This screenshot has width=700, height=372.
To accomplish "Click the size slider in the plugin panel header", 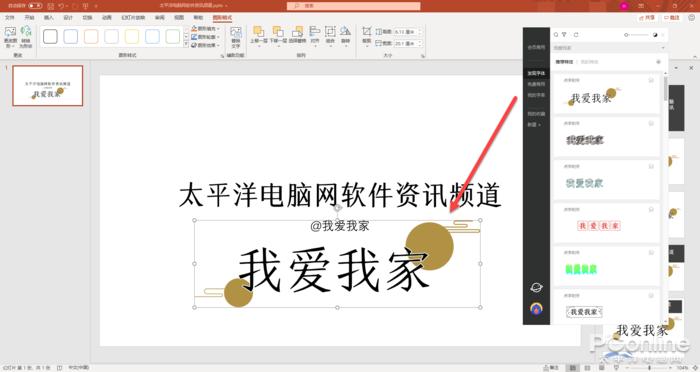I will pos(636,34).
